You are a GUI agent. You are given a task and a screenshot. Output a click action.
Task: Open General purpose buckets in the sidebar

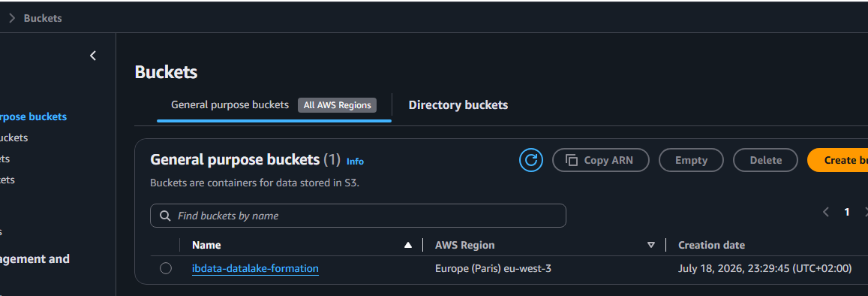32,116
